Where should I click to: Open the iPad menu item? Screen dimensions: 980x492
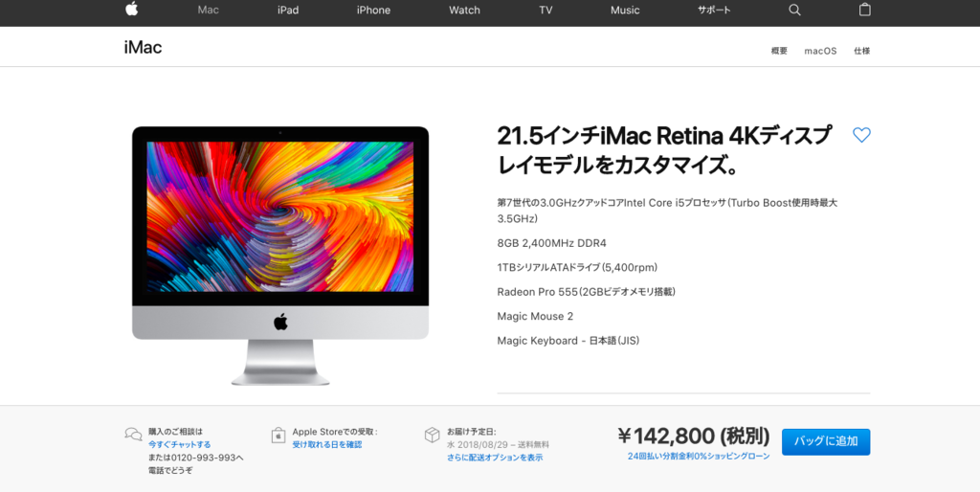coord(288,10)
